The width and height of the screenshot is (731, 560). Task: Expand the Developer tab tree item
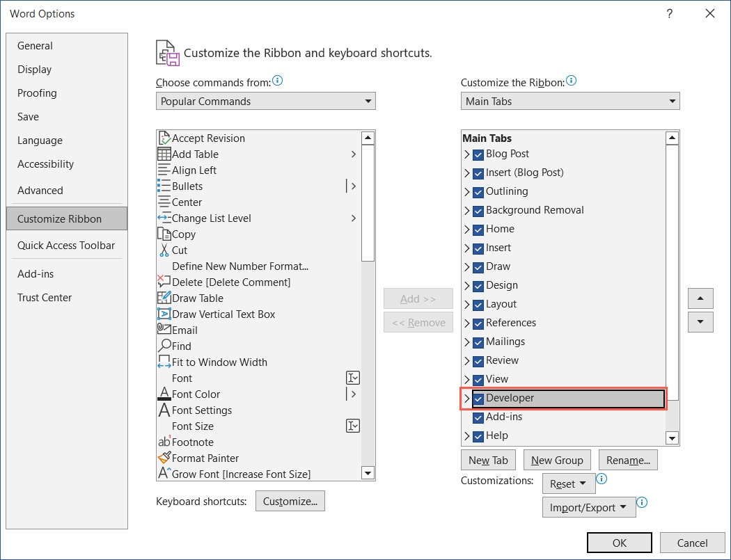point(466,398)
